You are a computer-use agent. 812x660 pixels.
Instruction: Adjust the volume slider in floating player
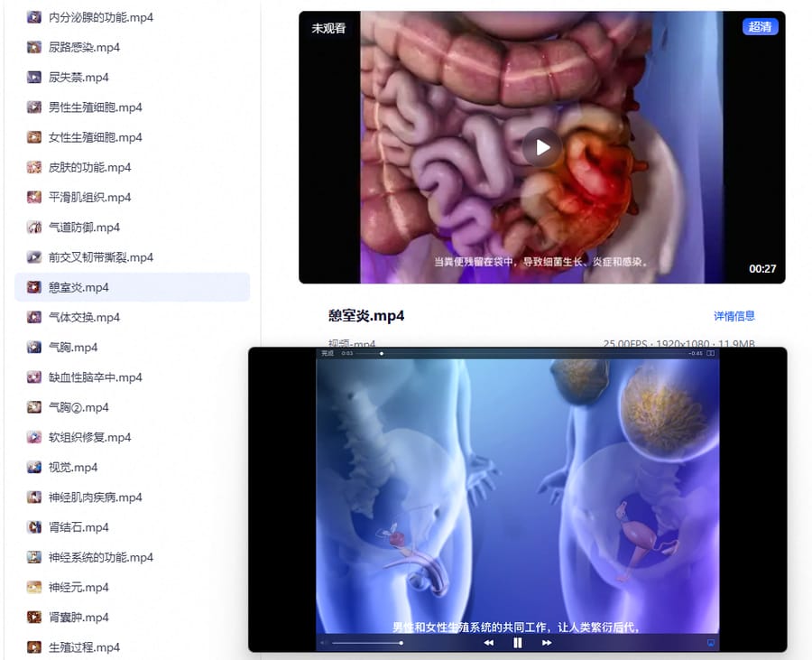pyautogui.click(x=367, y=643)
